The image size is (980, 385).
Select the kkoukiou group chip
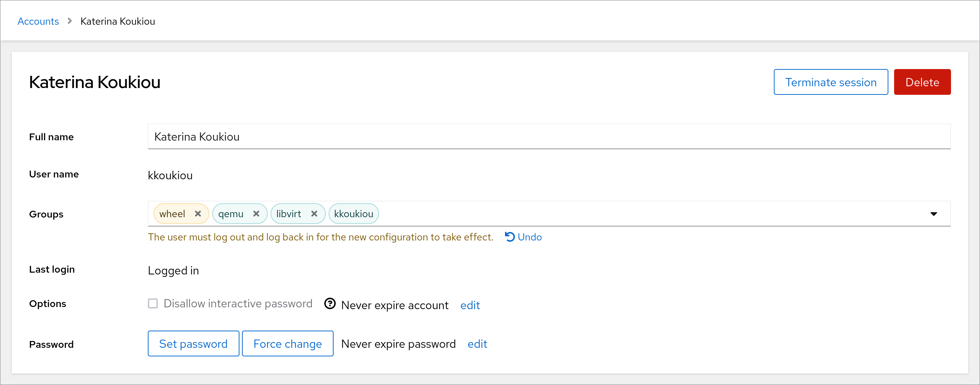pyautogui.click(x=353, y=214)
